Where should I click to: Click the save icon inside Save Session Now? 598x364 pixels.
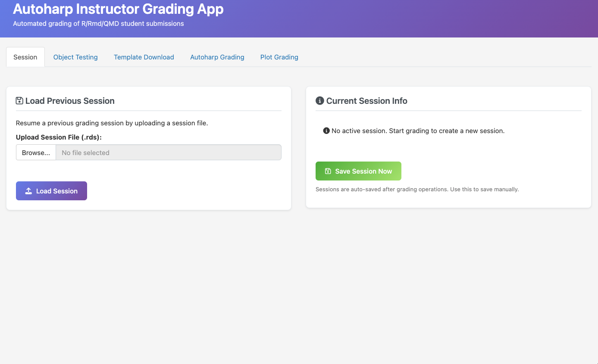pos(328,171)
